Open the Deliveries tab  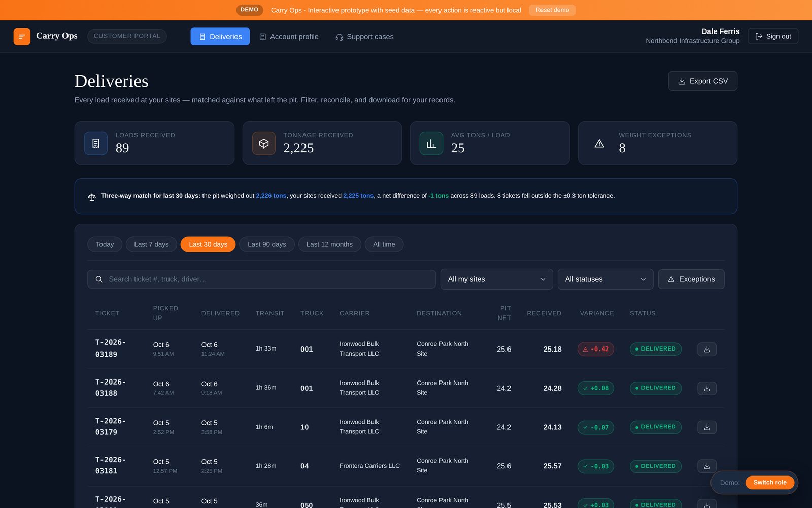click(x=220, y=37)
